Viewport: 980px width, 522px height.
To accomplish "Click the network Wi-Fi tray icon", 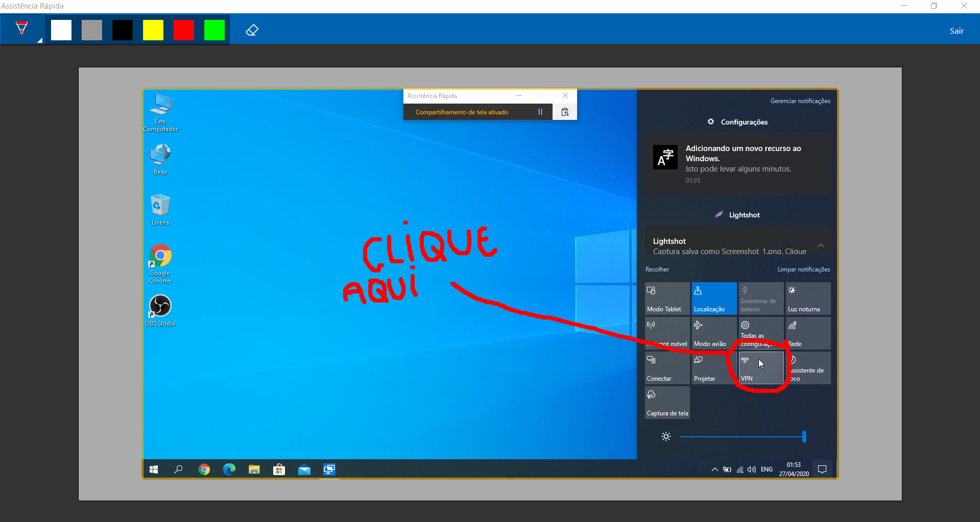I will (x=740, y=469).
